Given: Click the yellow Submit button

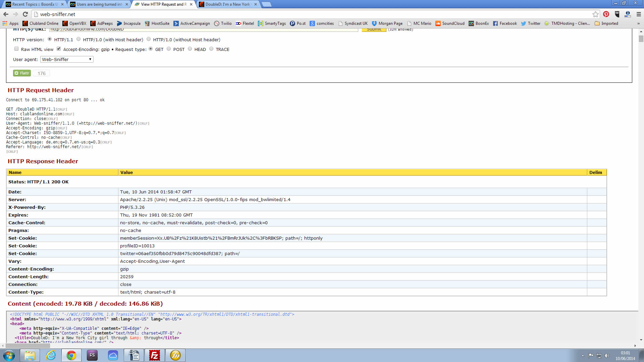Looking at the screenshot, I should [x=374, y=29].
